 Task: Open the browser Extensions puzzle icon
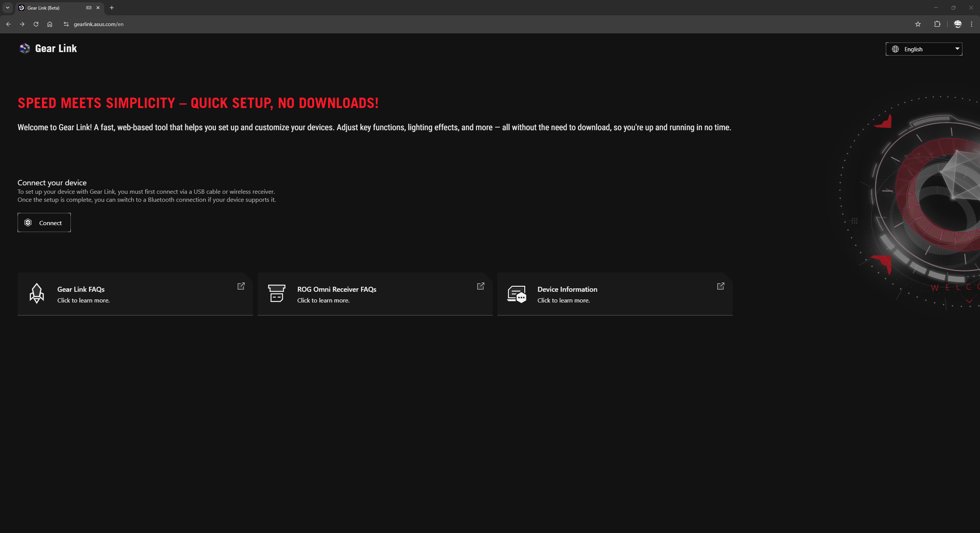coord(937,24)
